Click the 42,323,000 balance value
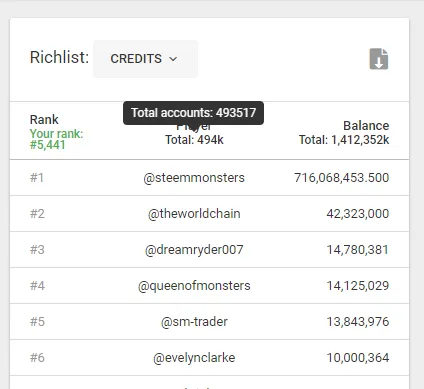The width and height of the screenshot is (424, 389). [x=358, y=214]
